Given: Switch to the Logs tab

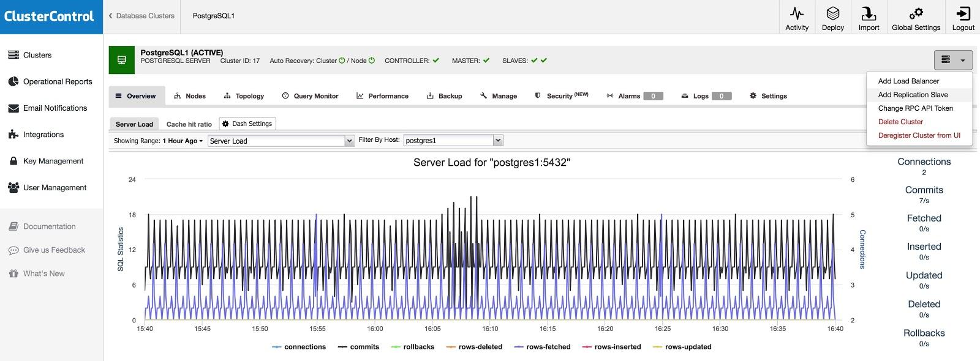Looking at the screenshot, I should [x=706, y=96].
